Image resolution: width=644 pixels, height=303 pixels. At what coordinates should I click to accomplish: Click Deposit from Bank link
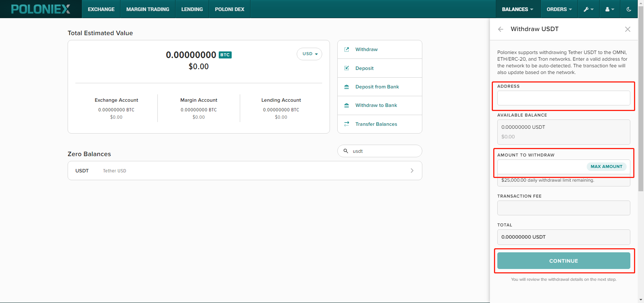tap(377, 87)
